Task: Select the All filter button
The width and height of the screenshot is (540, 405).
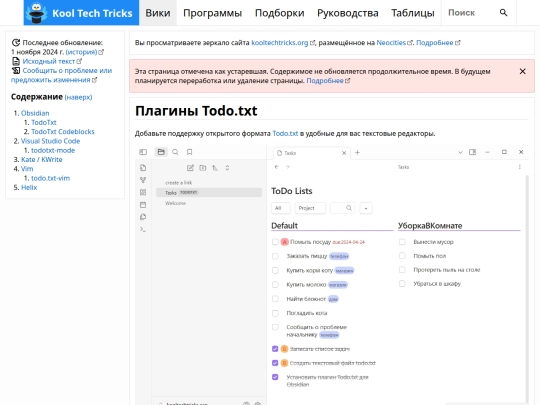Action: pyautogui.click(x=281, y=208)
